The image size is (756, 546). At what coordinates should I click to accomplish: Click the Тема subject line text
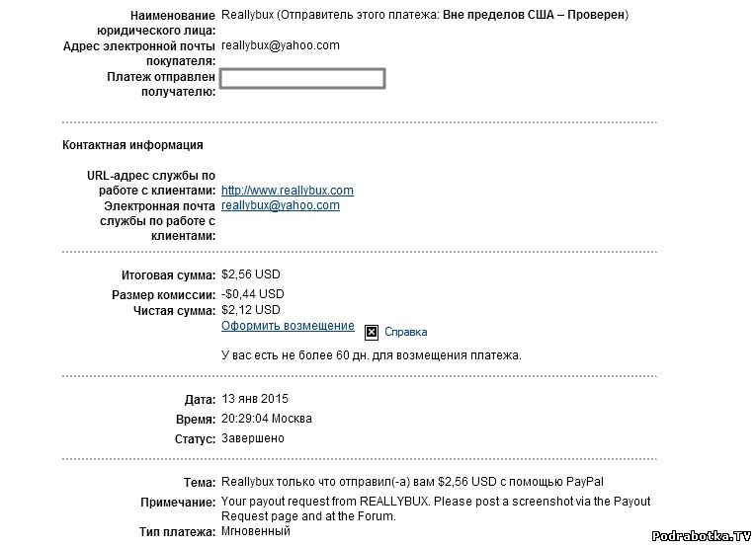(x=412, y=482)
